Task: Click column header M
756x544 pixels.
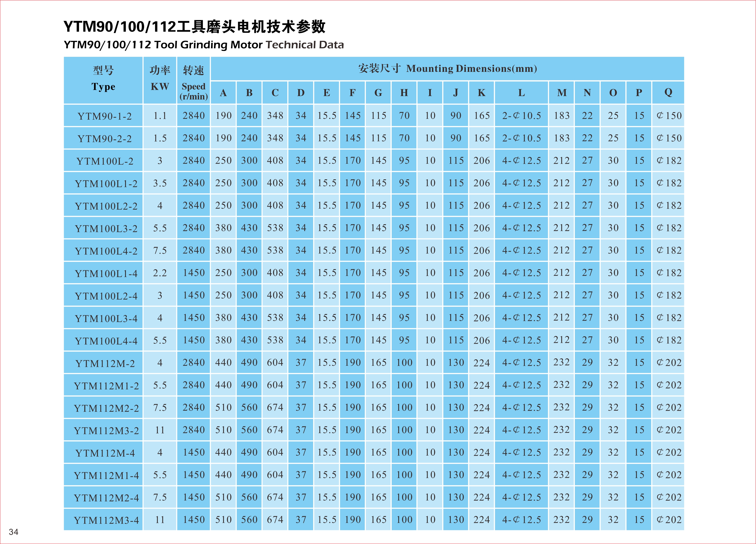Action: click(x=562, y=93)
